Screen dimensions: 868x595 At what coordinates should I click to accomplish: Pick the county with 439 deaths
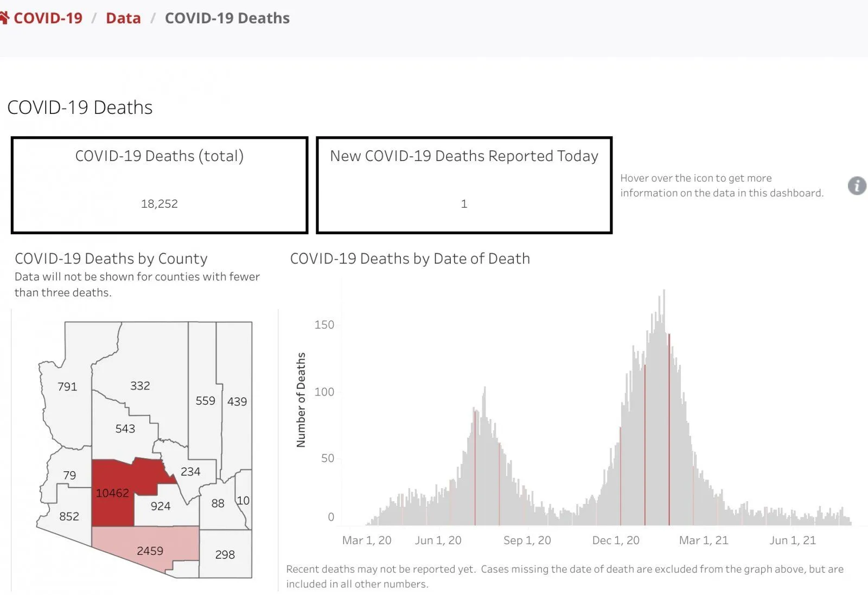click(237, 401)
